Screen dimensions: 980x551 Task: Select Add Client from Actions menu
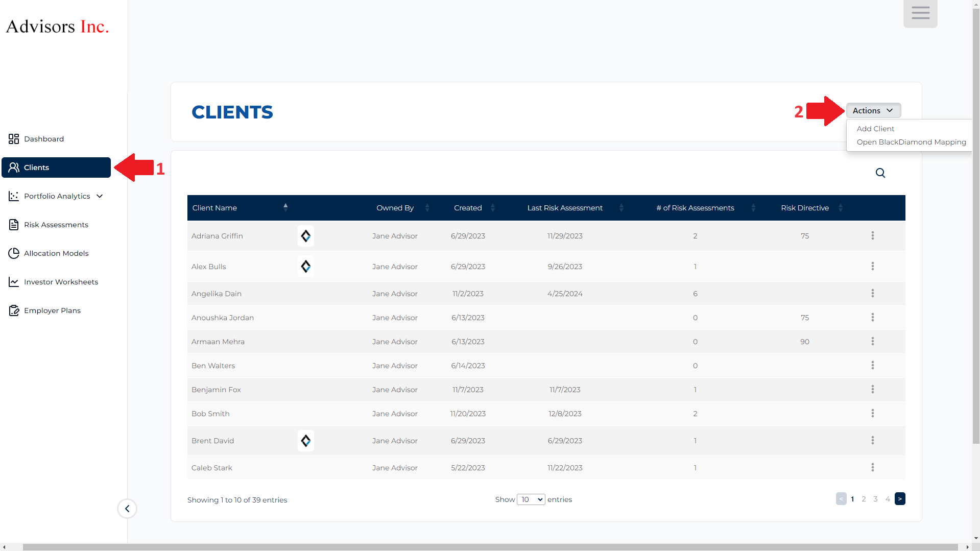point(875,129)
